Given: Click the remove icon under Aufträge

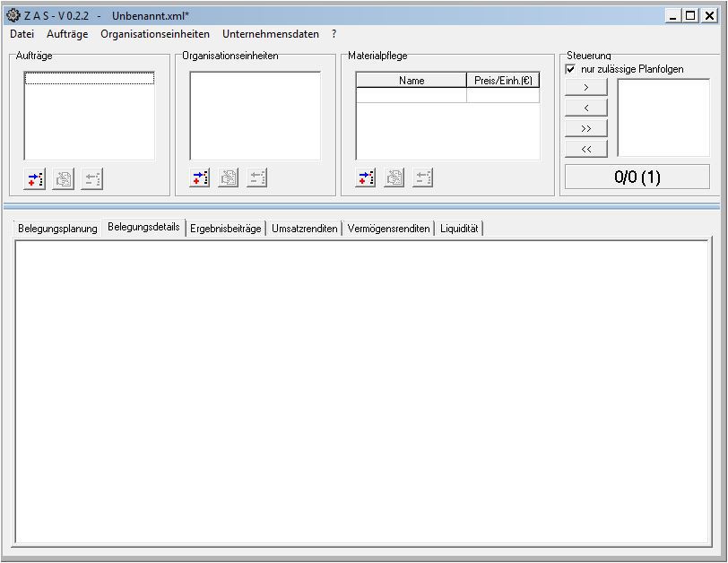Looking at the screenshot, I should [x=91, y=178].
